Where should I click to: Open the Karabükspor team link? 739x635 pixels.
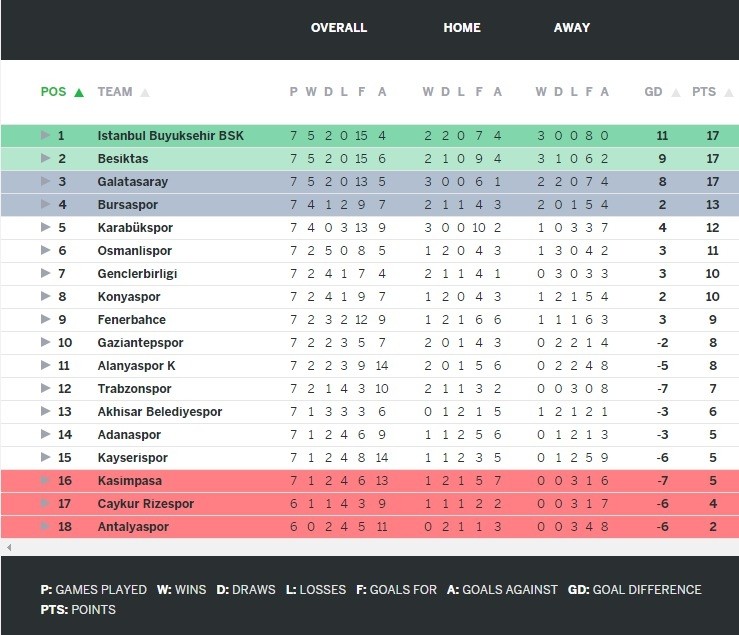135,227
